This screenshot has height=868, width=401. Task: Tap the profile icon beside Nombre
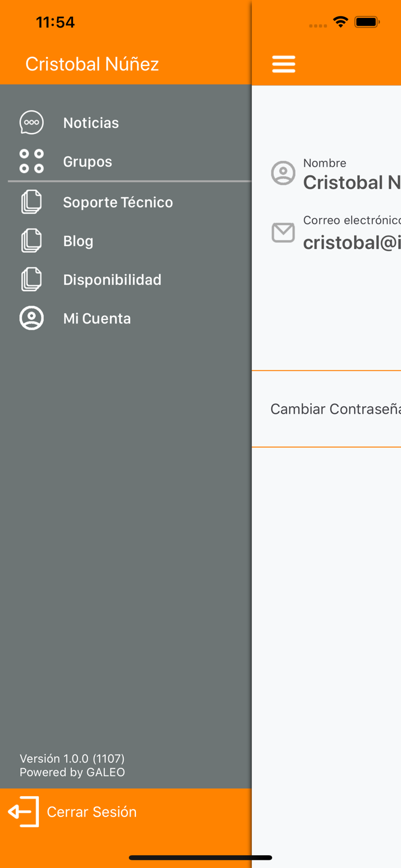(x=284, y=173)
